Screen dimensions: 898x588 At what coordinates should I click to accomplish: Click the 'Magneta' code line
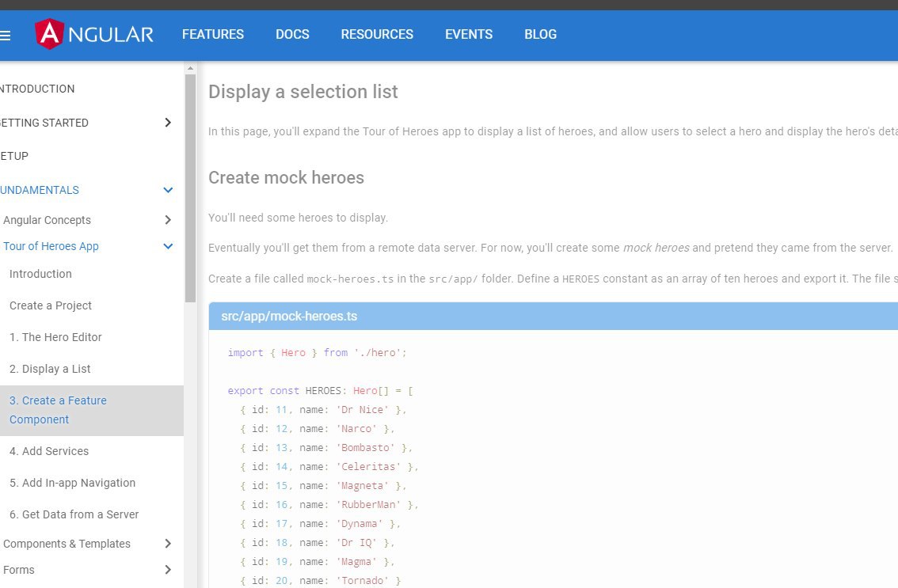(324, 485)
